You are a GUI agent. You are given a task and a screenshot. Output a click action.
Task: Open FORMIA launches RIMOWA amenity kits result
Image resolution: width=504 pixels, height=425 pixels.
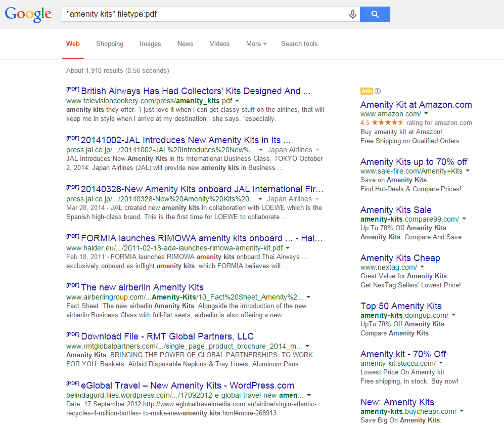pos(202,238)
